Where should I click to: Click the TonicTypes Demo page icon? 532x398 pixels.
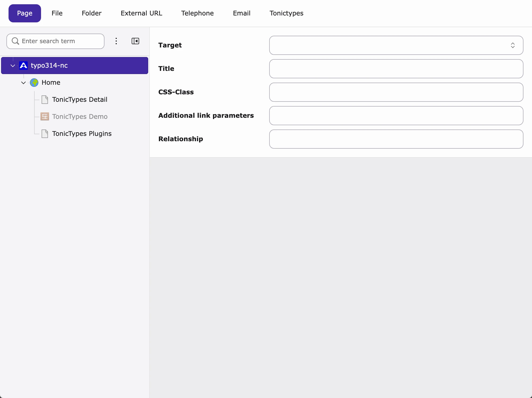45,117
